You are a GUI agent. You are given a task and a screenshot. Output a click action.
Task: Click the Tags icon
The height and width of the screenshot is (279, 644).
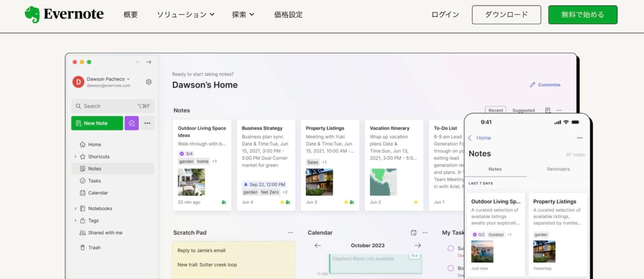(x=83, y=221)
